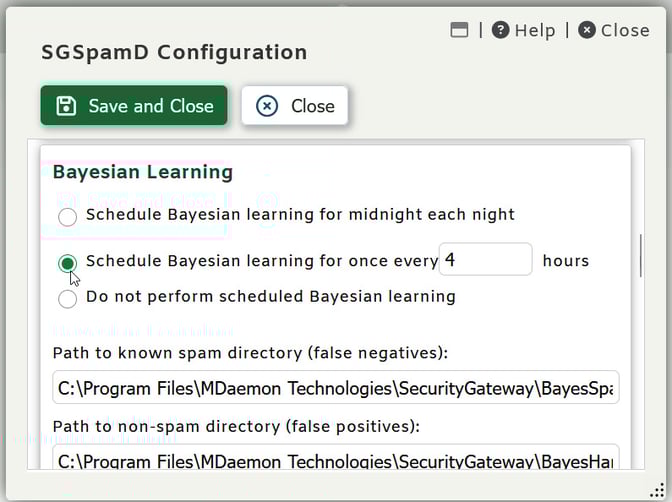Click the Close button beside Save and Close

pyautogui.click(x=294, y=105)
